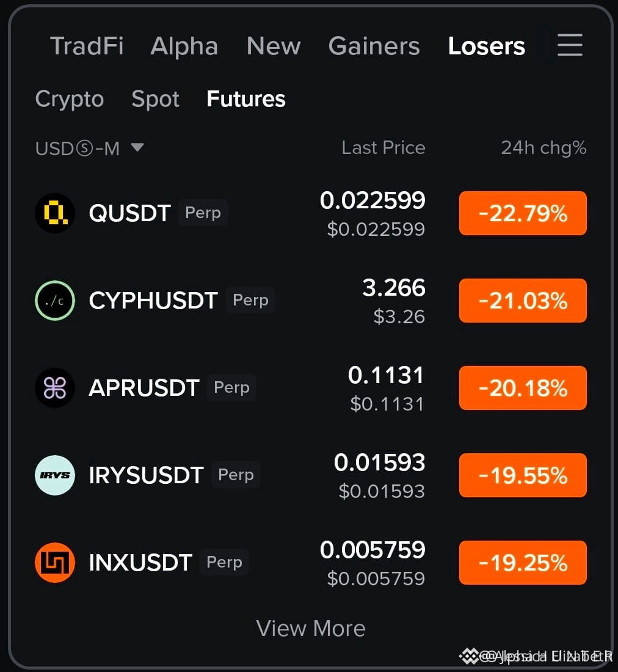This screenshot has height=672, width=618.
Task: Sort by Last Price column header
Action: click(x=384, y=147)
